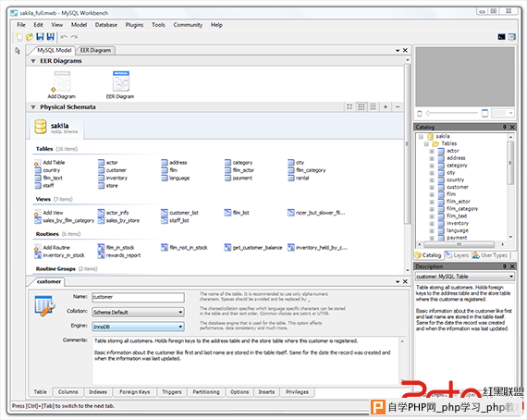Viewport: 527px width, 420px height.
Task: Open the scripting shell icon in toolbar
Action: point(501,37)
